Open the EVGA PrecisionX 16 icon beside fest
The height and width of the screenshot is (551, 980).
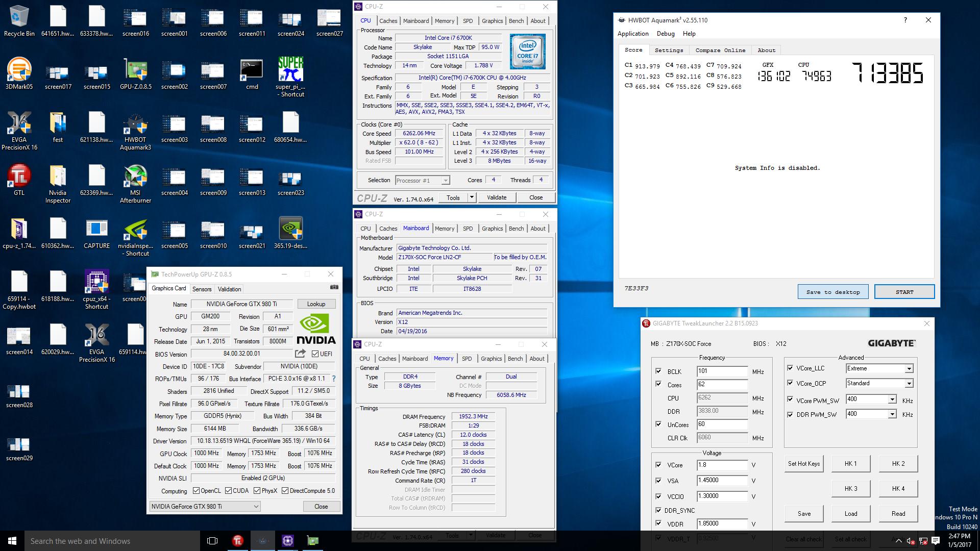pos(19,132)
